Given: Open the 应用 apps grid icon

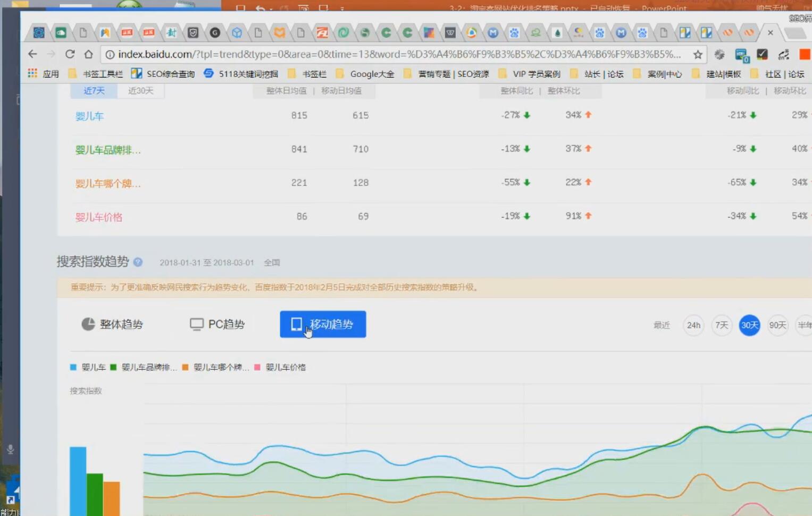Looking at the screenshot, I should [33, 73].
